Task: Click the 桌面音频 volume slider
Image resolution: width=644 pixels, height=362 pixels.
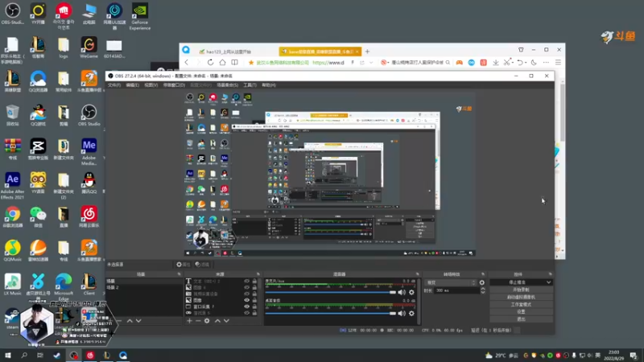Action: tap(330, 313)
